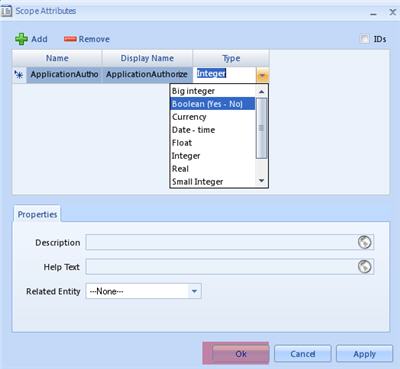Click the Remove label text
This screenshot has width=400, height=369.
tap(94, 39)
